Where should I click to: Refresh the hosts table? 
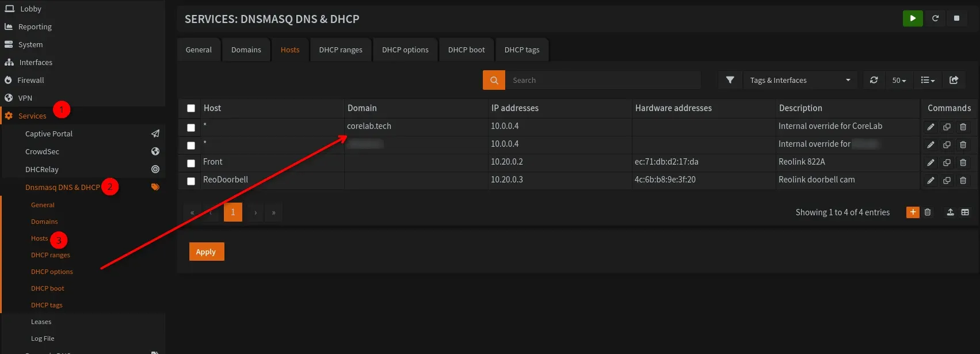point(874,80)
